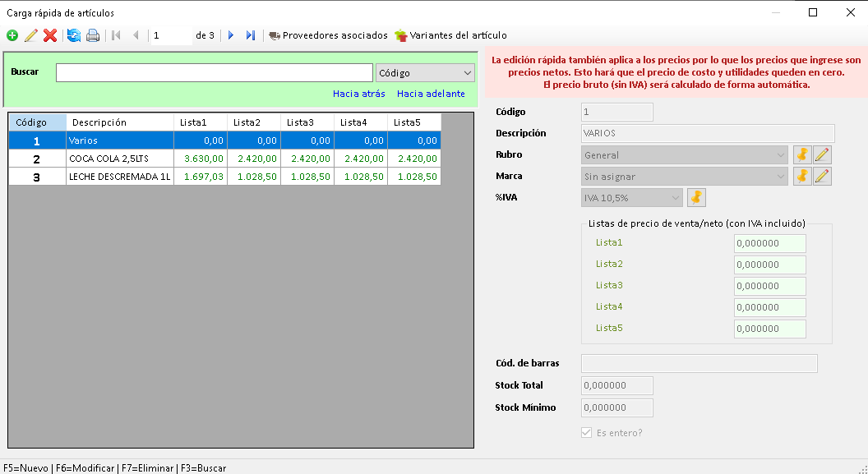
Task: Select the COCA COLA 2,5LTS row
Action: click(x=120, y=159)
